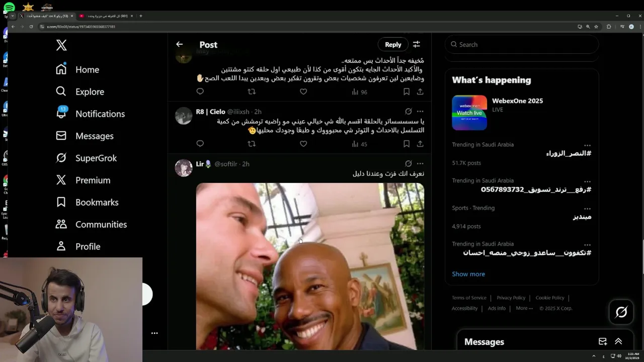This screenshot has height=362, width=644.
Task: Open the WebexOne 2025 live event
Action: (522, 113)
